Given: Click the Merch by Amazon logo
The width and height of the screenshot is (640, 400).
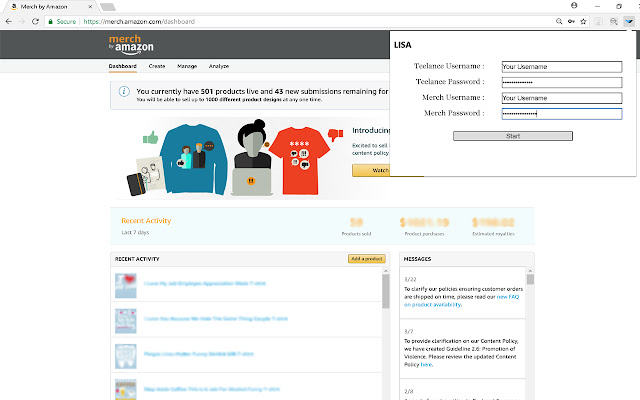Looking at the screenshot, I should (x=131, y=44).
